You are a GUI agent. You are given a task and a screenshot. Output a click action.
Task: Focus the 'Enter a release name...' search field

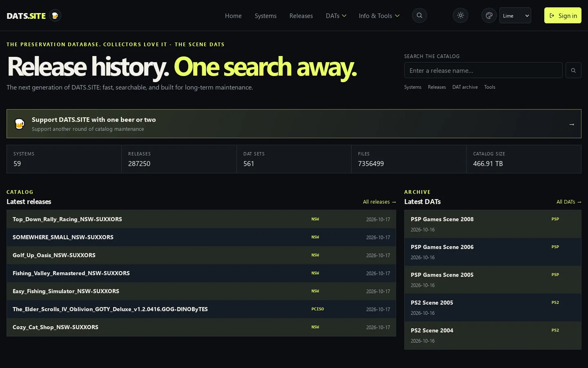coord(483,70)
